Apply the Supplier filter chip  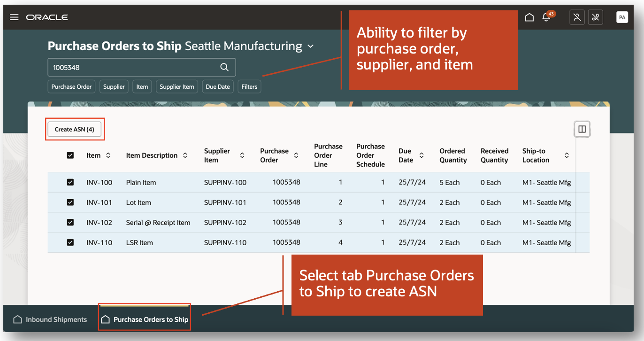click(114, 86)
